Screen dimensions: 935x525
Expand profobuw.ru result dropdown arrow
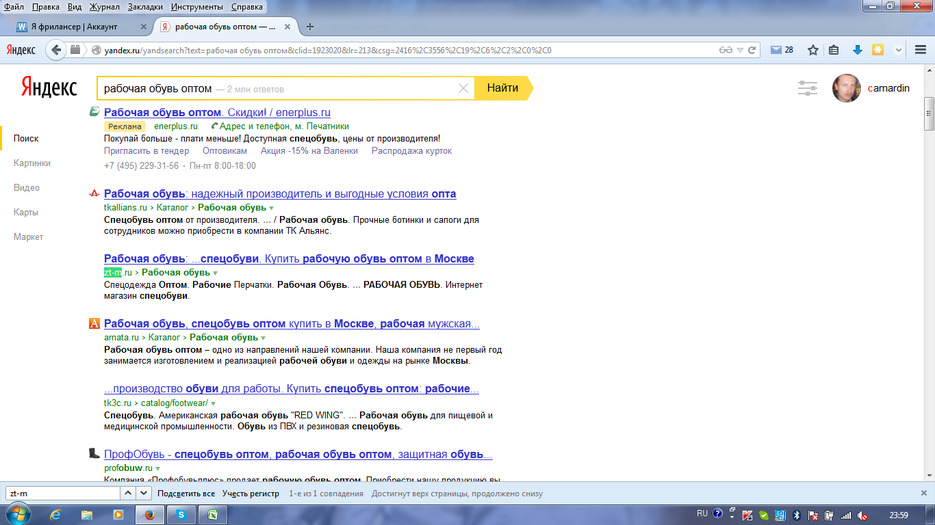[x=157, y=468]
